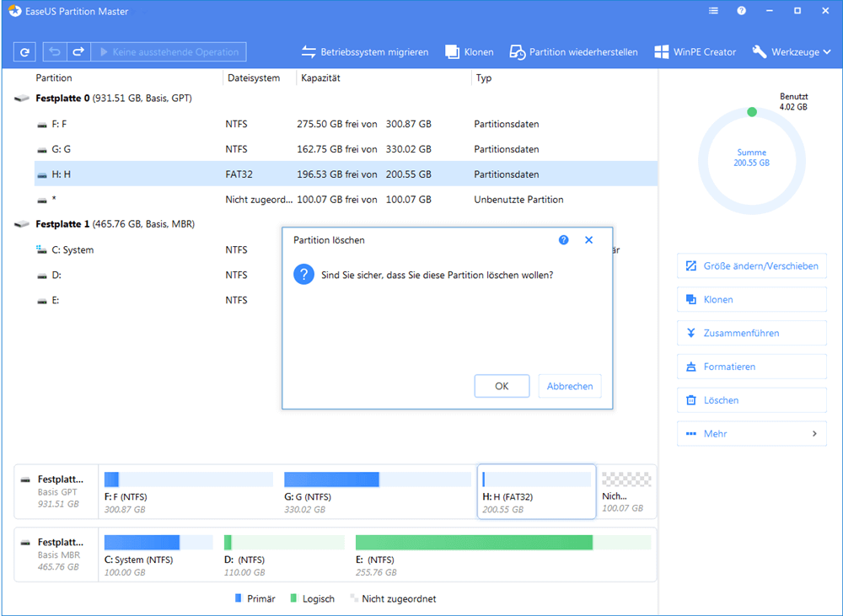This screenshot has height=616, width=843.
Task: Click the Partition column header
Action: (54, 78)
